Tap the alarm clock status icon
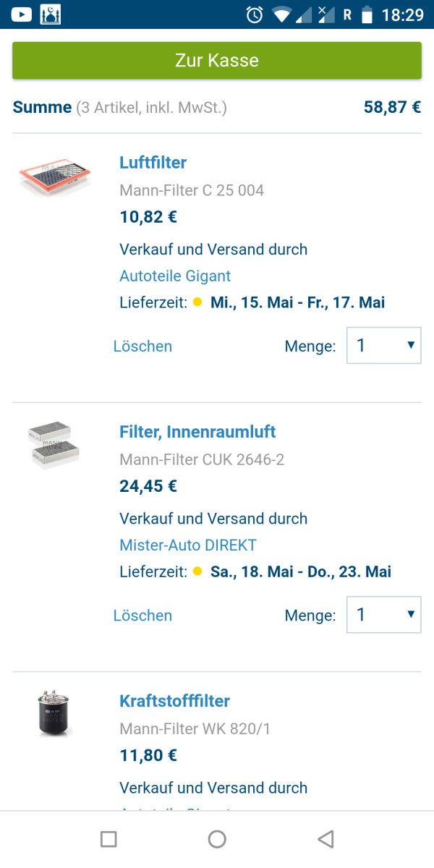Image resolution: width=434 pixels, height=868 pixels. click(255, 14)
